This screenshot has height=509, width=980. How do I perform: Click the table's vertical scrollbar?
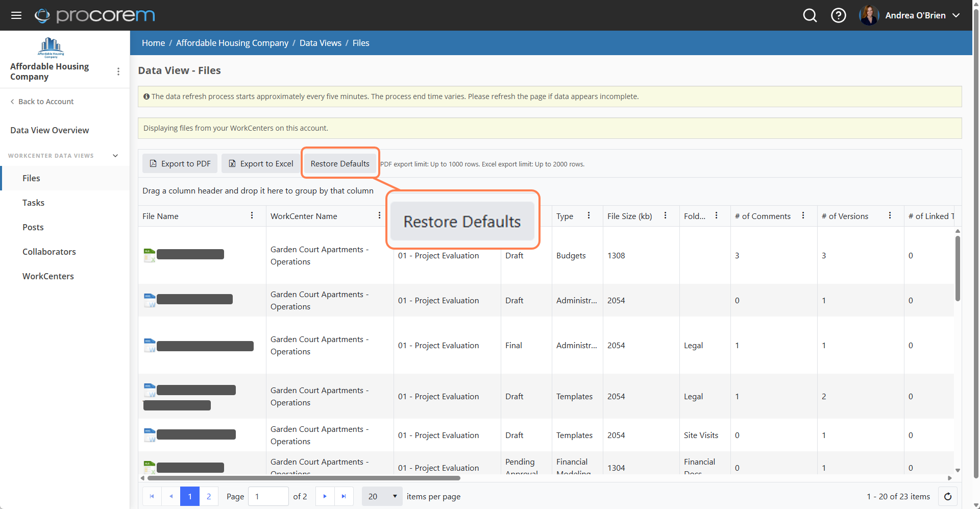tap(958, 269)
